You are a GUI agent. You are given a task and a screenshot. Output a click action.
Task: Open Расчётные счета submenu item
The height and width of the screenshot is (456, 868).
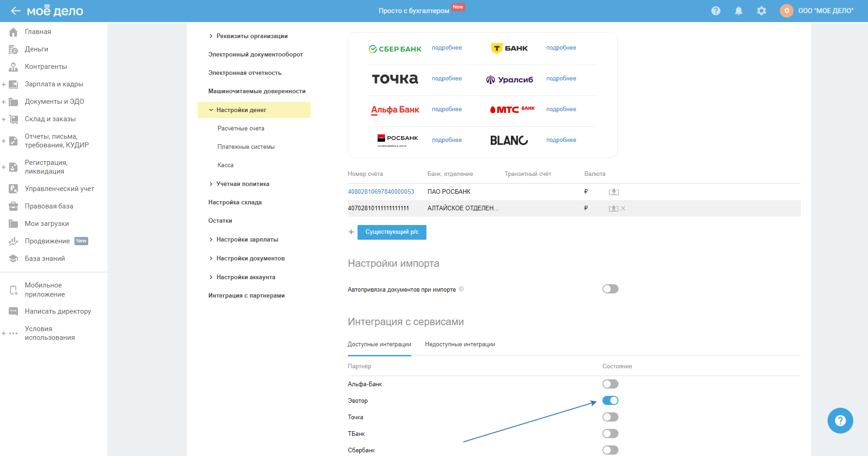(x=241, y=129)
